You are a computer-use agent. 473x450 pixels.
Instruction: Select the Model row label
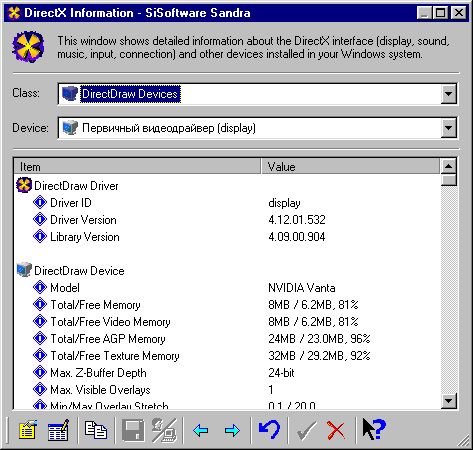(65, 288)
